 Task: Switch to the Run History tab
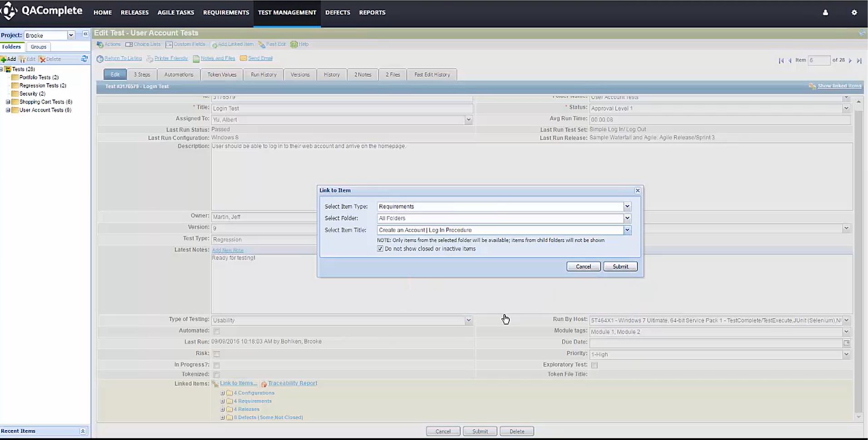(x=263, y=74)
